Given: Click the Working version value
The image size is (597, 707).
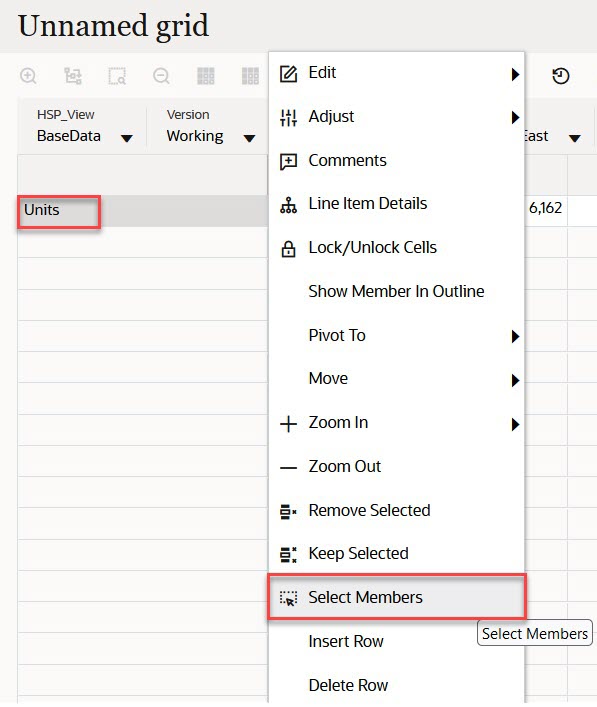Looking at the screenshot, I should click(195, 136).
